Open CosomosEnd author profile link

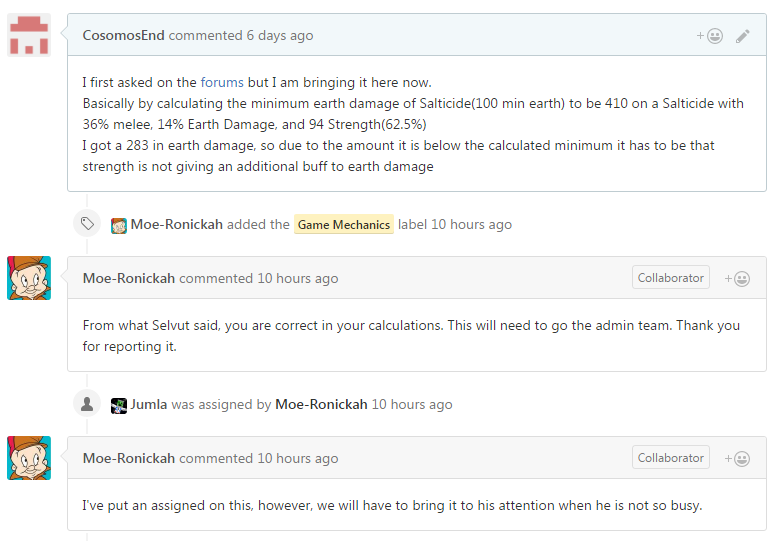click(124, 35)
